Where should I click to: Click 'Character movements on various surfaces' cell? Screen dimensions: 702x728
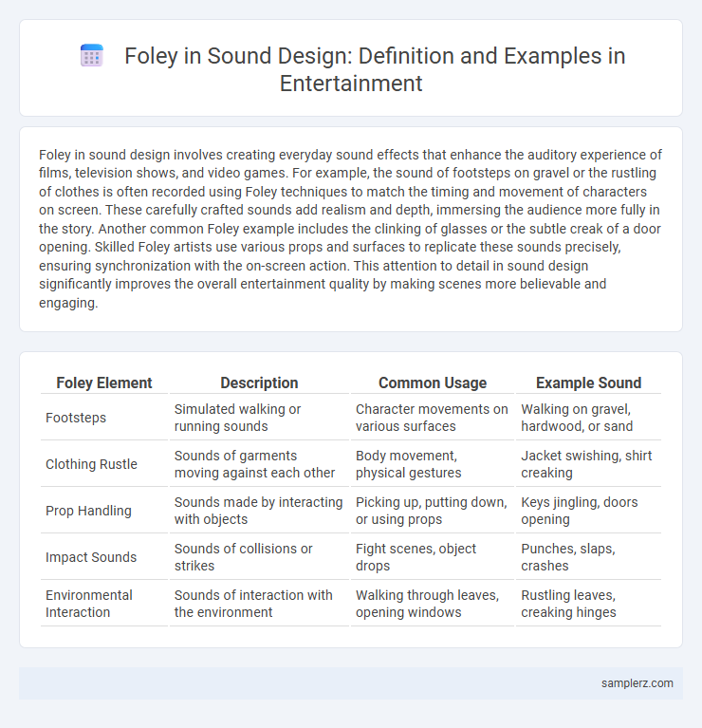coord(433,418)
